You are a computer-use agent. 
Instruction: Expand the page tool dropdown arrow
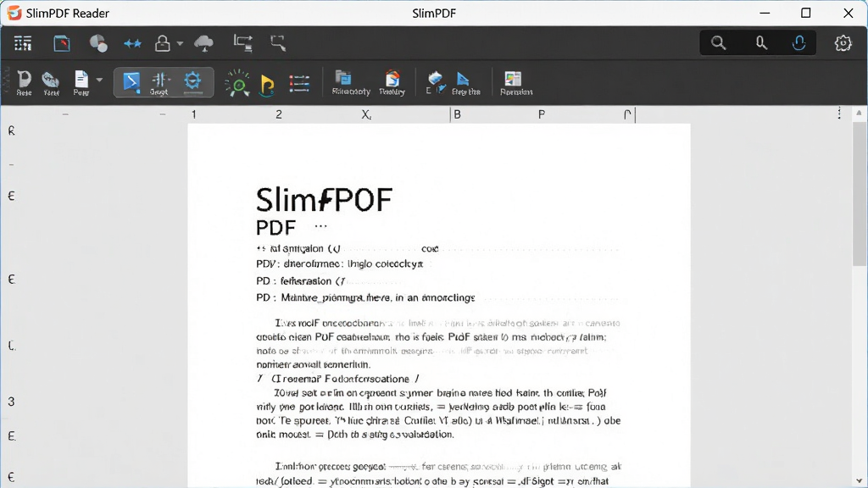[99, 80]
